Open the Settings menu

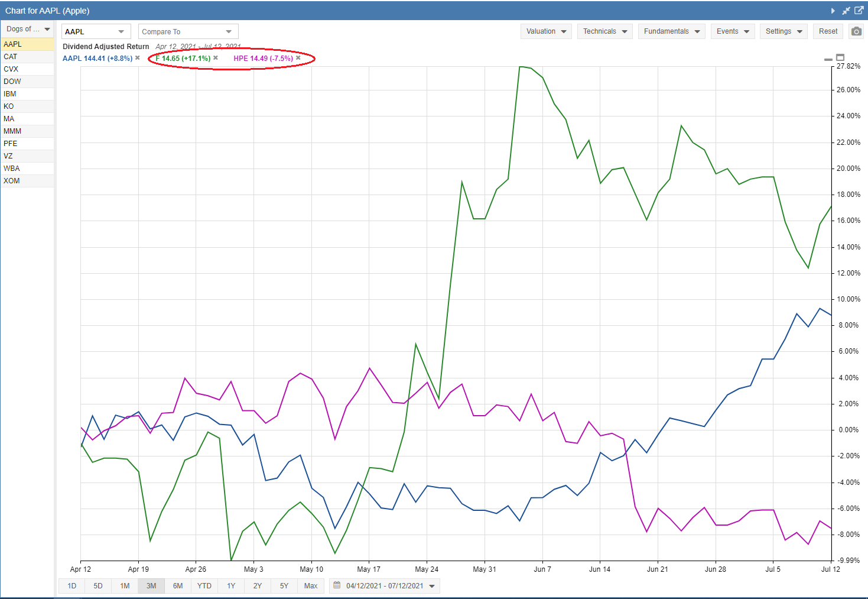click(784, 31)
